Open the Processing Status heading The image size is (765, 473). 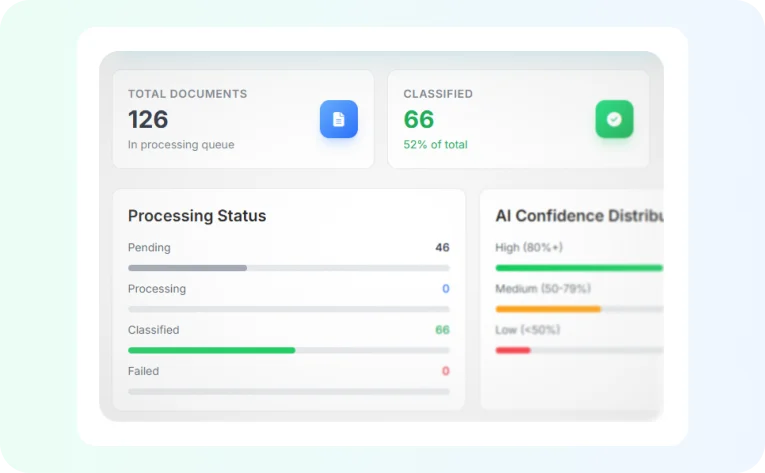coord(197,216)
